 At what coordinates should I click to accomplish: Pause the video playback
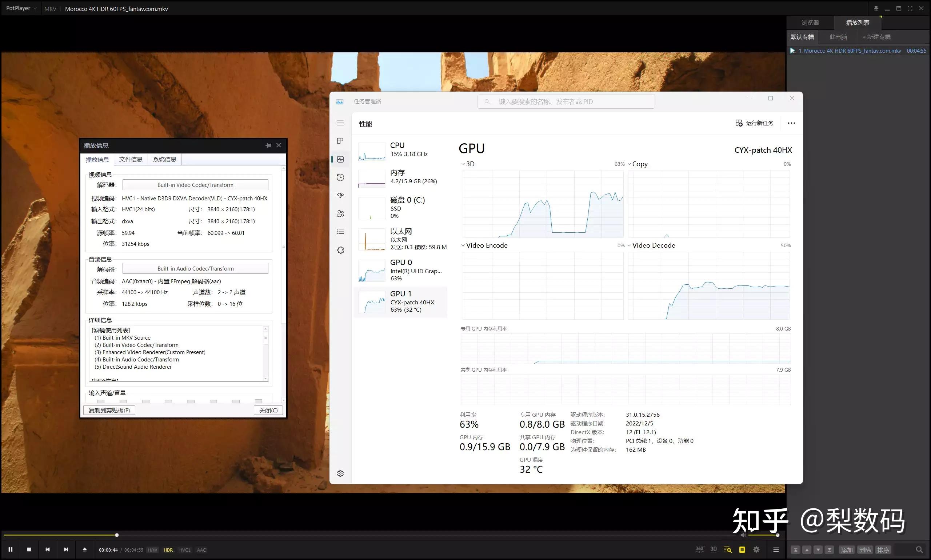(11, 549)
